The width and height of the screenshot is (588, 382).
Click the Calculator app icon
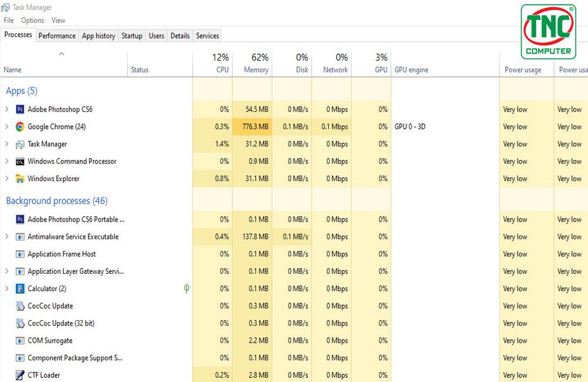tap(20, 289)
